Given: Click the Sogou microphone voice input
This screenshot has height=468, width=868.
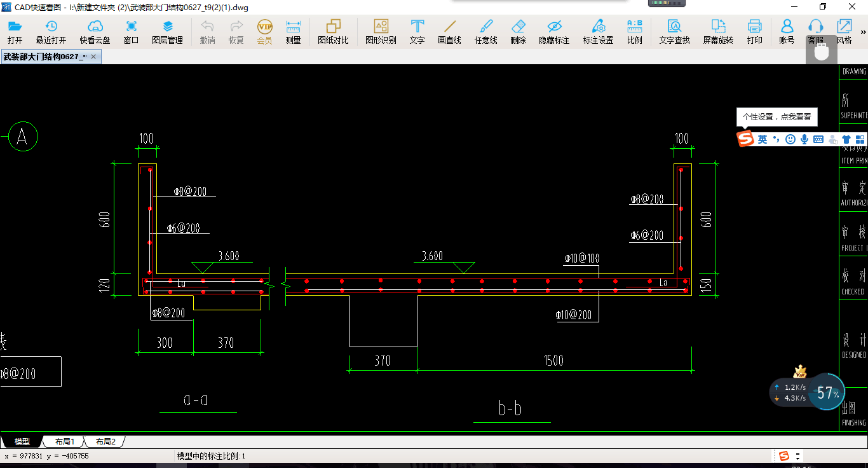Looking at the screenshot, I should tap(804, 139).
